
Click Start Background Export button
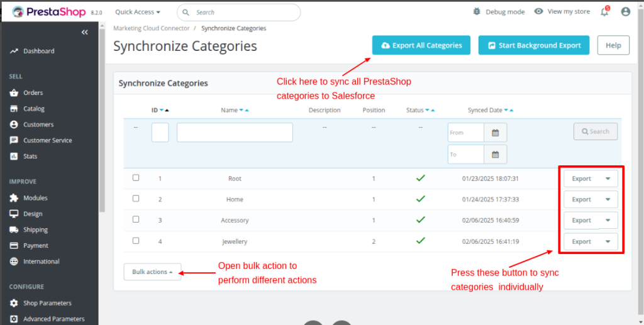tap(534, 45)
